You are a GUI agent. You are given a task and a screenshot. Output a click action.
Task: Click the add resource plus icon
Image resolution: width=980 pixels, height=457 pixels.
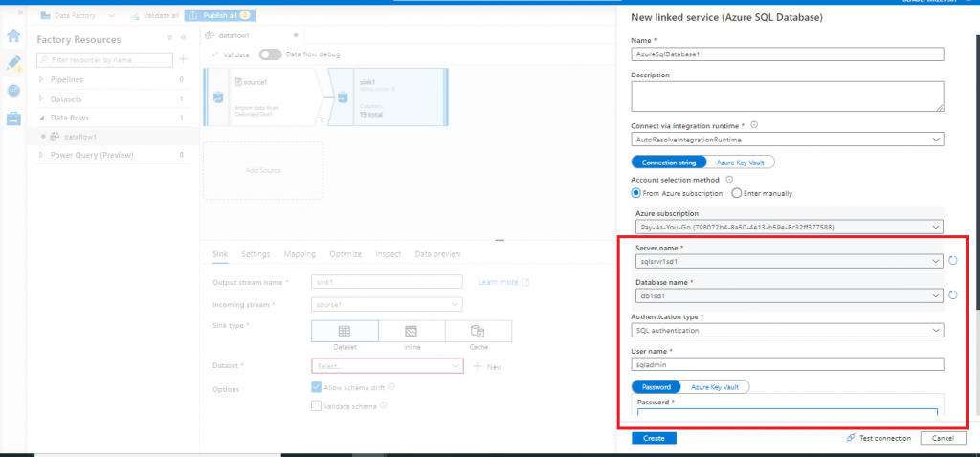click(183, 59)
